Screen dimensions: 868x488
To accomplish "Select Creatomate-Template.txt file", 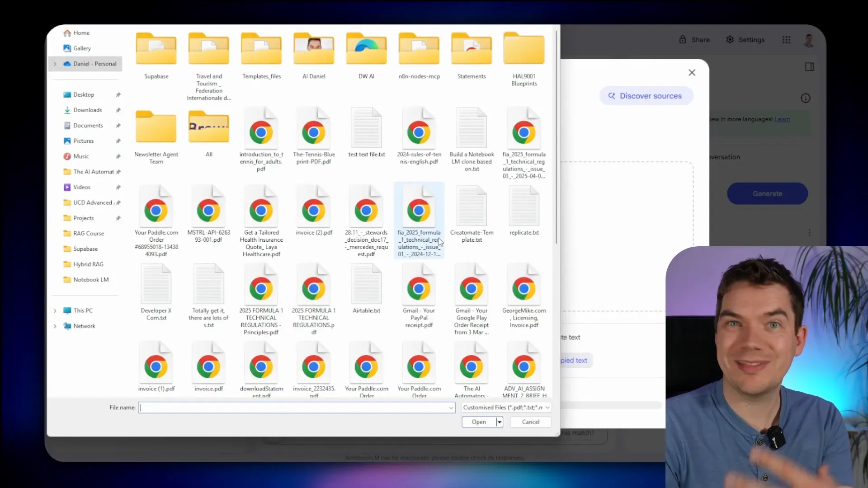I will click(472, 215).
